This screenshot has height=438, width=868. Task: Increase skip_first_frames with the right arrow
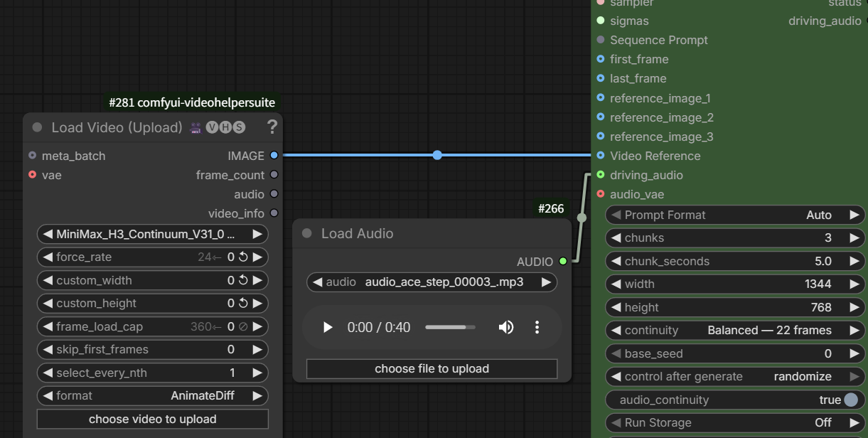click(257, 349)
